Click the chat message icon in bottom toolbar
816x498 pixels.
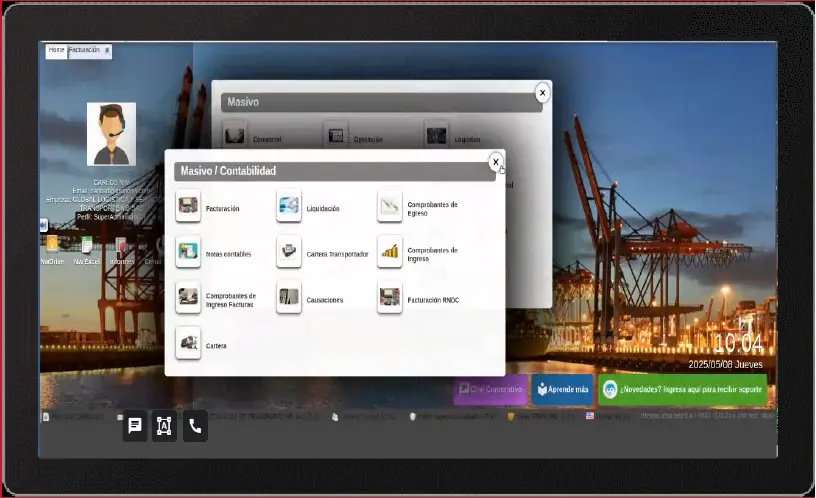click(x=135, y=426)
